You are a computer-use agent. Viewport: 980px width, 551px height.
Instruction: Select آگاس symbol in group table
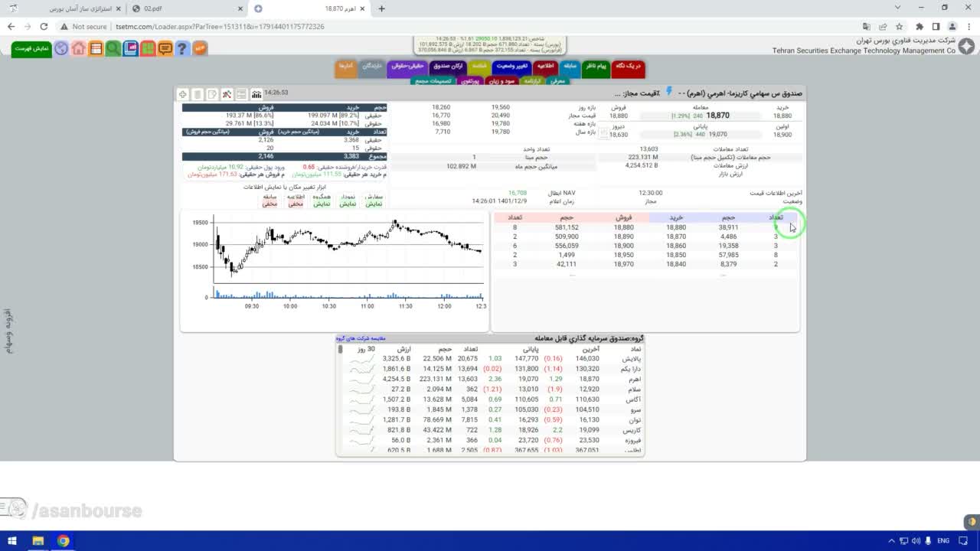click(x=634, y=399)
